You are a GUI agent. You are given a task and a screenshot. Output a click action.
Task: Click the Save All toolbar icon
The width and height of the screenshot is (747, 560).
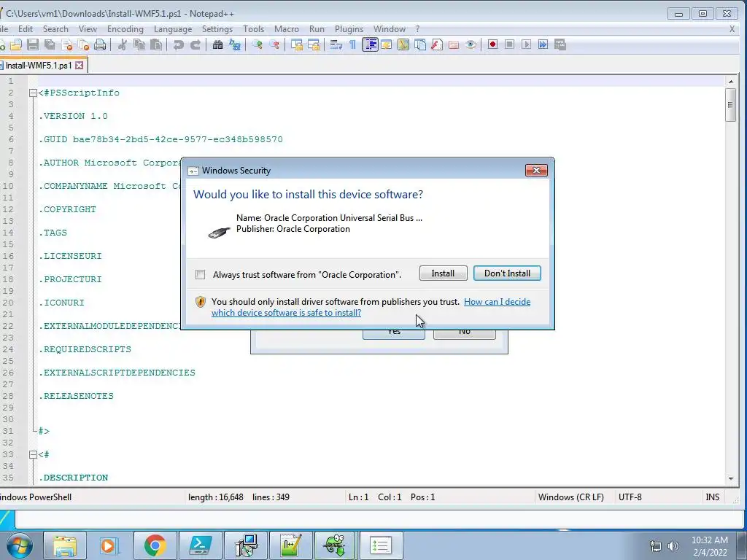click(50, 44)
